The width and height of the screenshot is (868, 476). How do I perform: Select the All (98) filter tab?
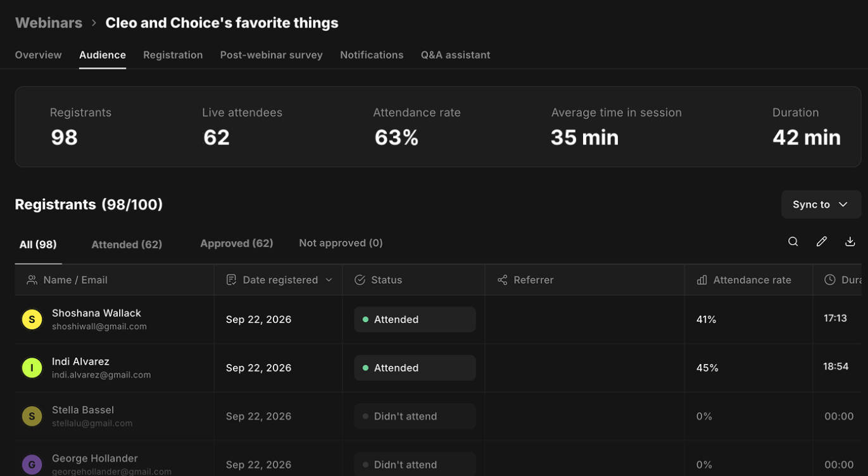[38, 244]
